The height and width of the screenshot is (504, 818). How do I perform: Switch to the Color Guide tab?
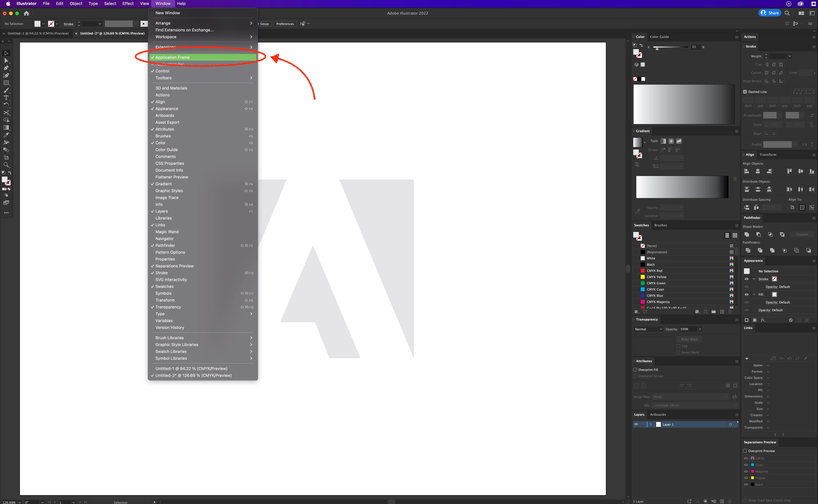[x=659, y=37]
